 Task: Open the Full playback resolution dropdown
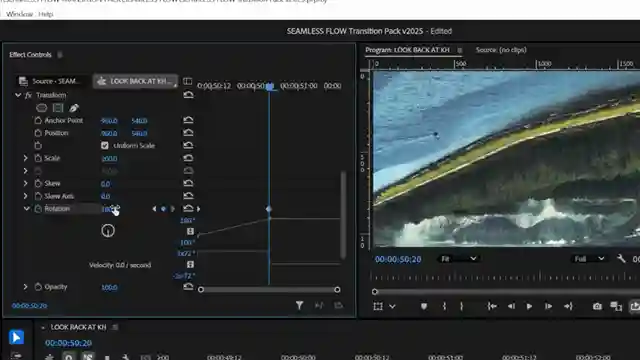tap(589, 259)
